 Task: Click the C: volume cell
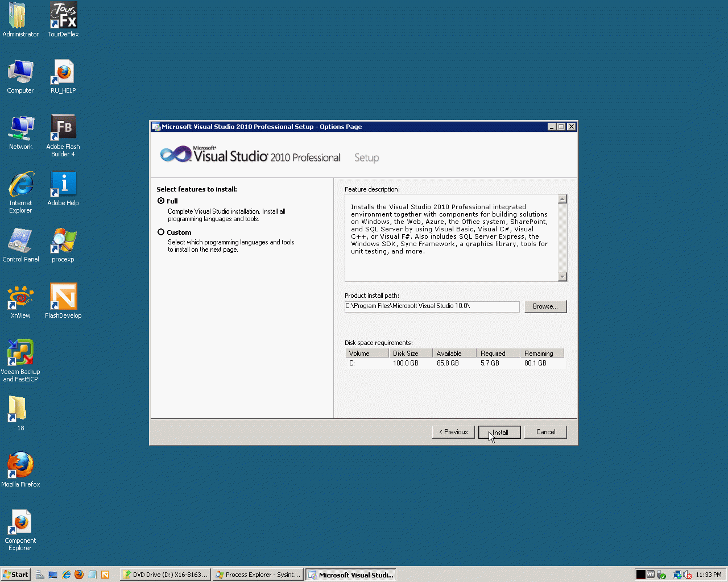click(x=352, y=363)
